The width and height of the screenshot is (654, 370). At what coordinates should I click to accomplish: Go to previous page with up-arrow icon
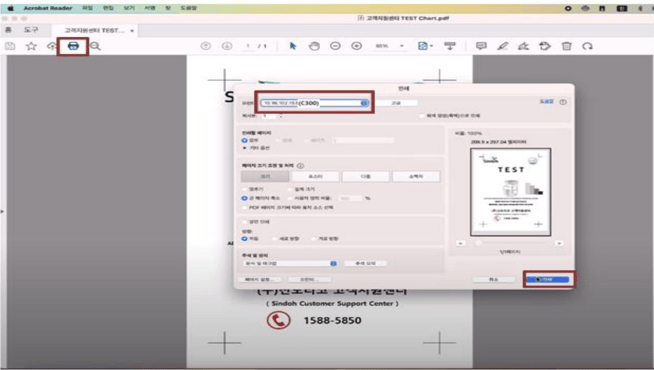206,46
